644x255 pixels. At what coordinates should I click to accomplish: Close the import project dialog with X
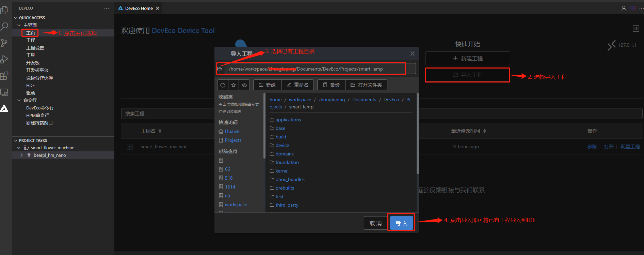pyautogui.click(x=412, y=54)
